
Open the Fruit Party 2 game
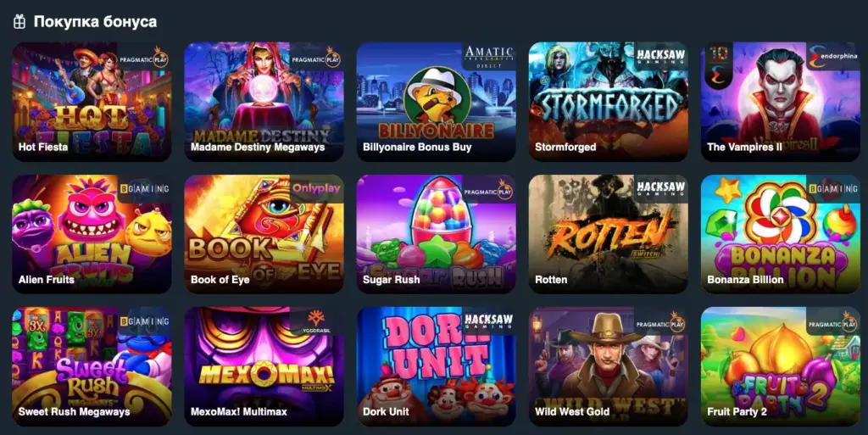[781, 366]
